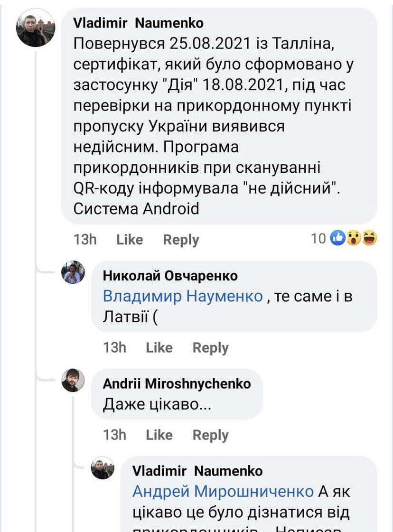This screenshot has height=532, width=393.
Task: Like Vladimir Naumenko's top comment
Action: tap(130, 240)
